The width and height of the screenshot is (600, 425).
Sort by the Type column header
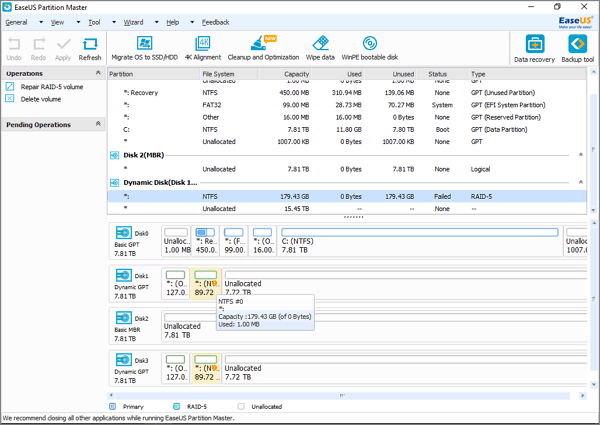[528, 74]
